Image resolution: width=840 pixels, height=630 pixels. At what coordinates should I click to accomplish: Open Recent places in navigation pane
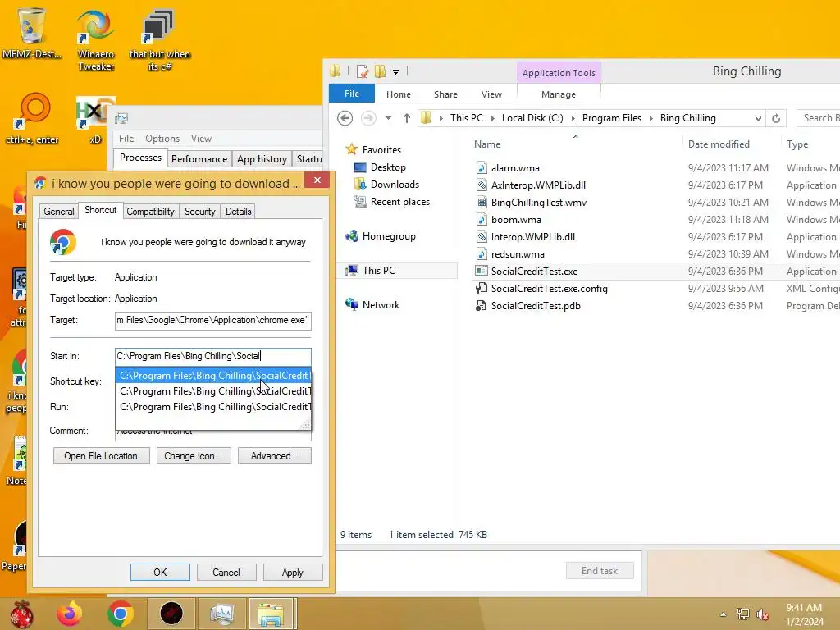[x=391, y=202]
